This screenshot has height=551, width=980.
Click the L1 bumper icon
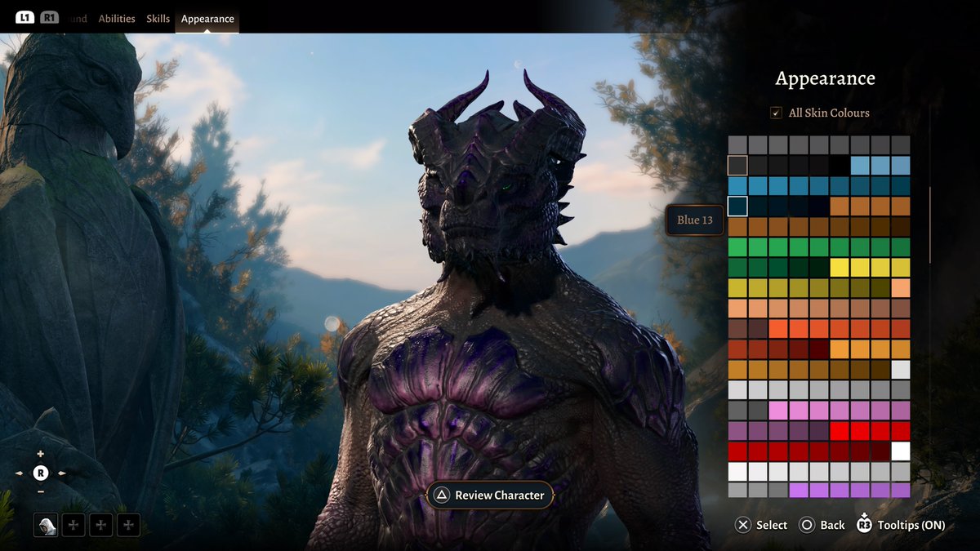tap(24, 17)
